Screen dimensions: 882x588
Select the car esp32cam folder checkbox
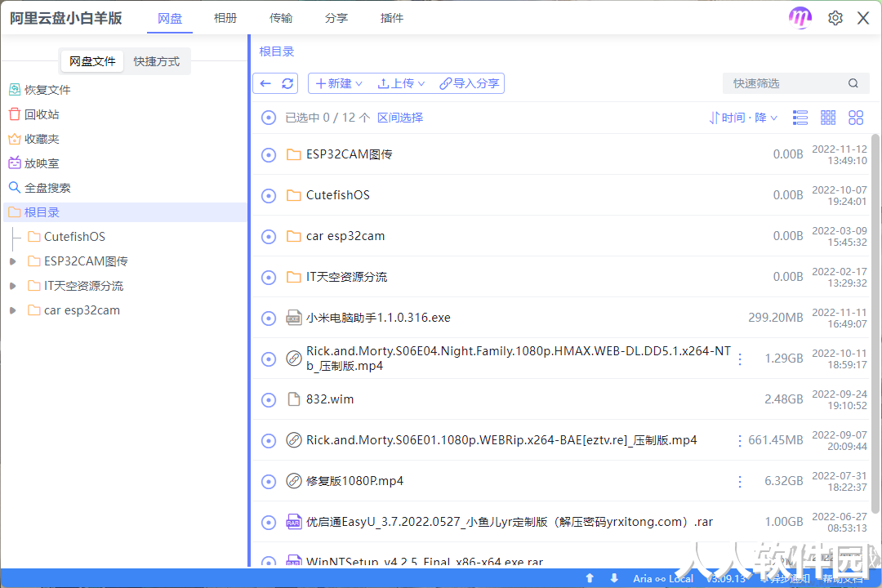269,236
